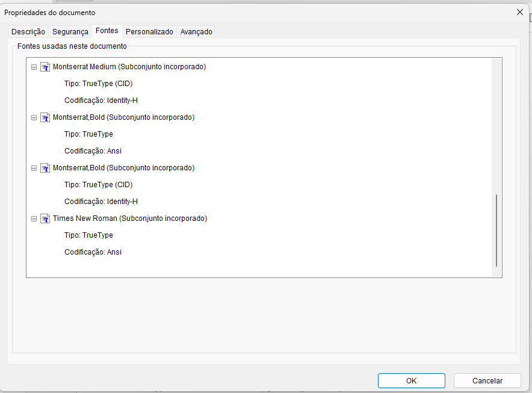Click 'Codificação: Ansi' under Montserrat,Bold
The height and width of the screenshot is (393, 532).
click(93, 151)
